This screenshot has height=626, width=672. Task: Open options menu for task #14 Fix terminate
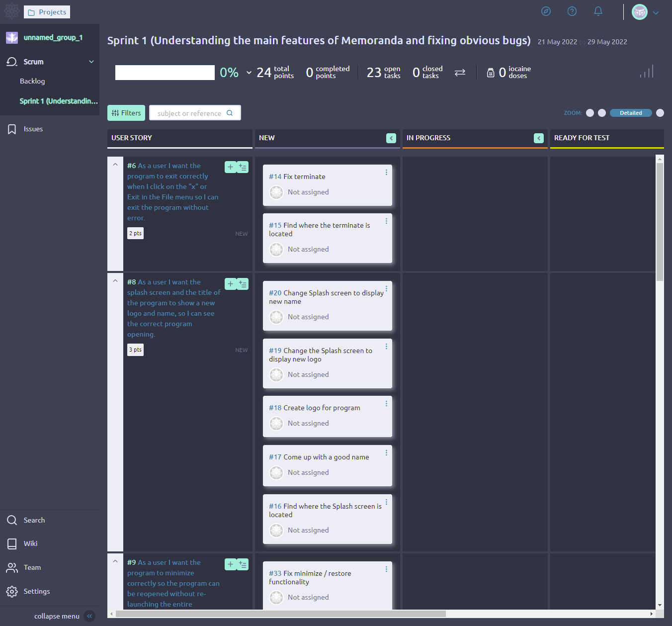point(386,172)
